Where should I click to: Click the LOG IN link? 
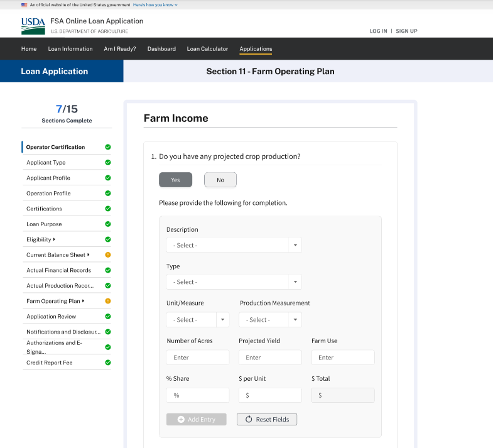point(378,31)
